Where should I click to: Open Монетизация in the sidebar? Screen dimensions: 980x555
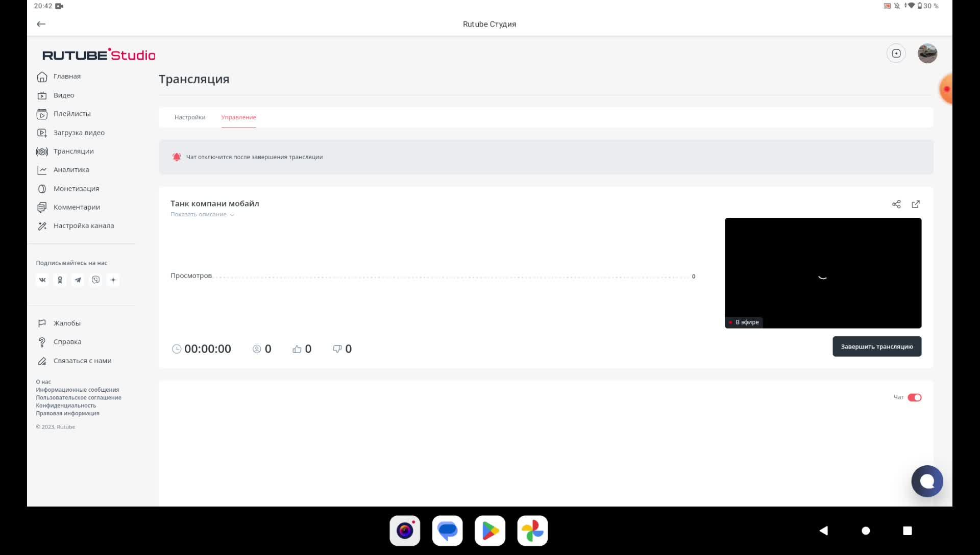pyautogui.click(x=76, y=189)
